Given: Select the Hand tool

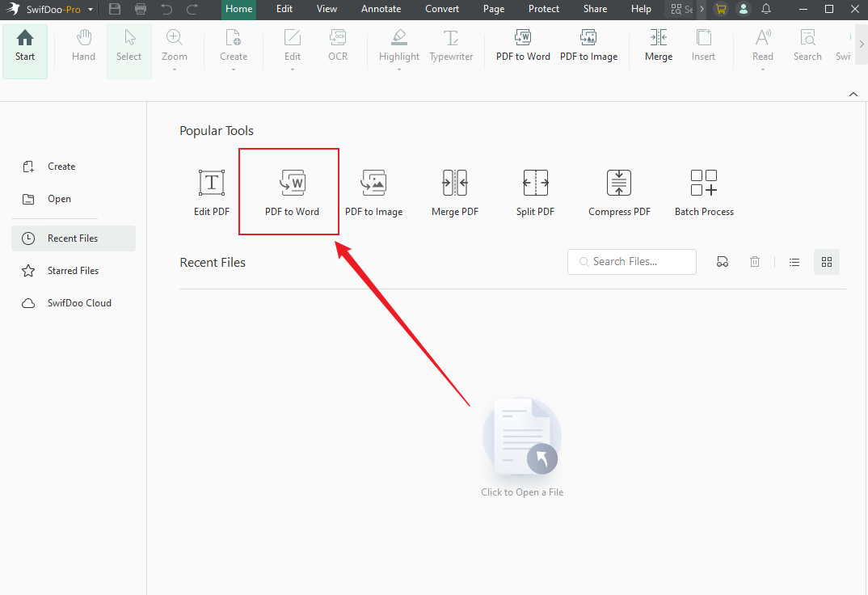Looking at the screenshot, I should pos(83,45).
